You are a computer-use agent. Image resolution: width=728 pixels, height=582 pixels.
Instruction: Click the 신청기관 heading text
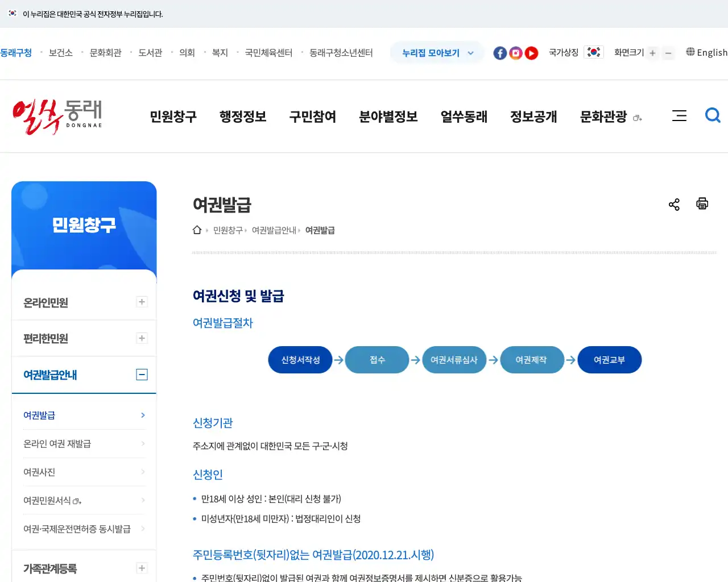[213, 423]
